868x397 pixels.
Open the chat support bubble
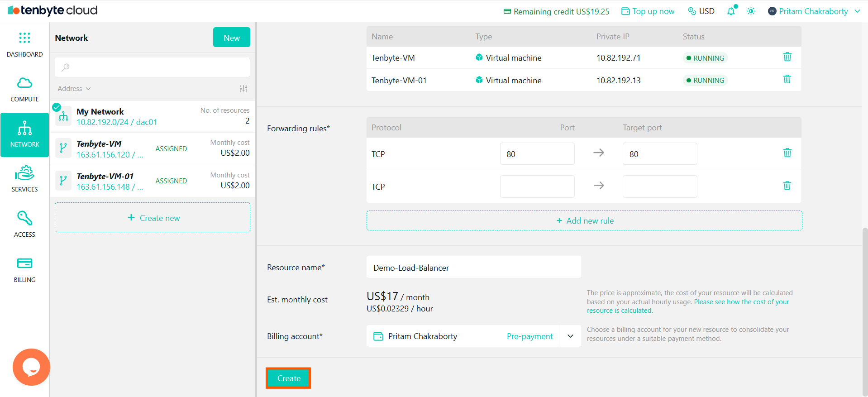click(31, 367)
